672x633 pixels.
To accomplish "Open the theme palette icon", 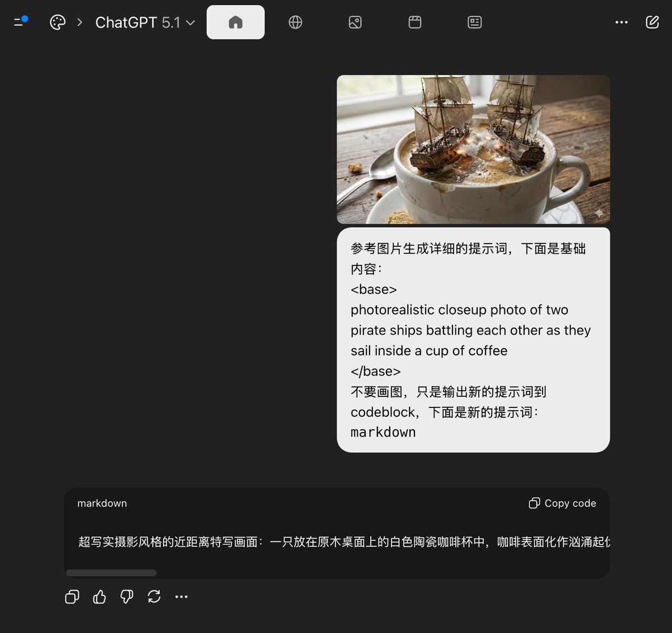I will coord(58,22).
